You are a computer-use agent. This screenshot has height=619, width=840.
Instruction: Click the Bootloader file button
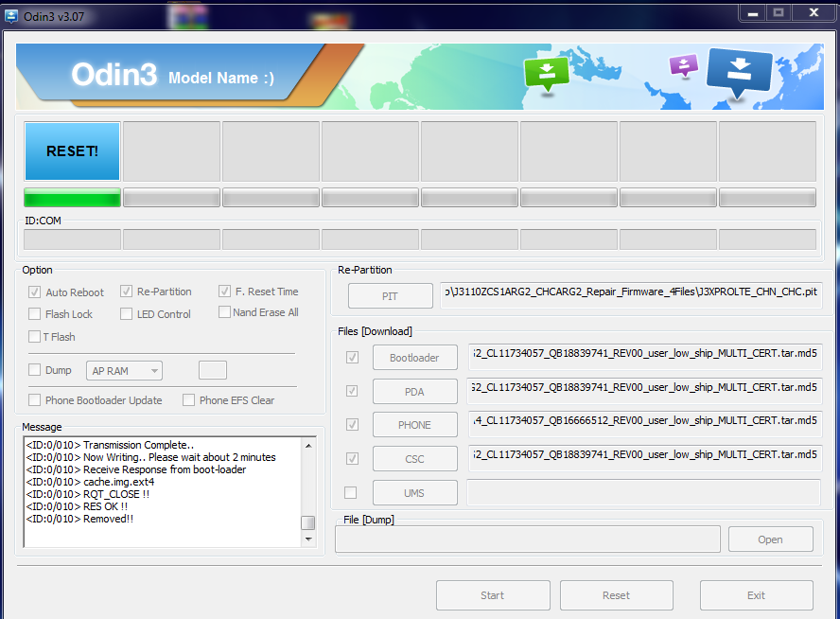[x=414, y=358]
